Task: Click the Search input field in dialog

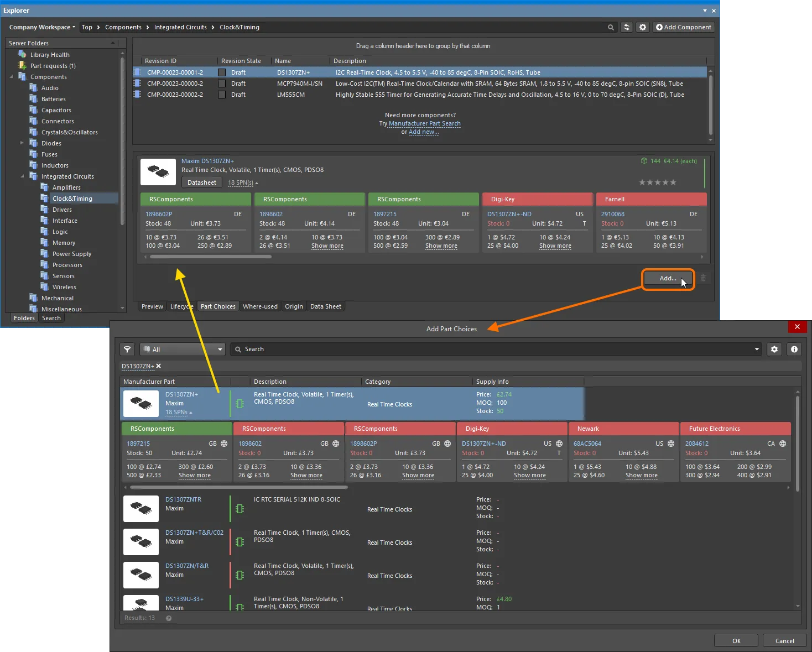Action: pos(495,349)
